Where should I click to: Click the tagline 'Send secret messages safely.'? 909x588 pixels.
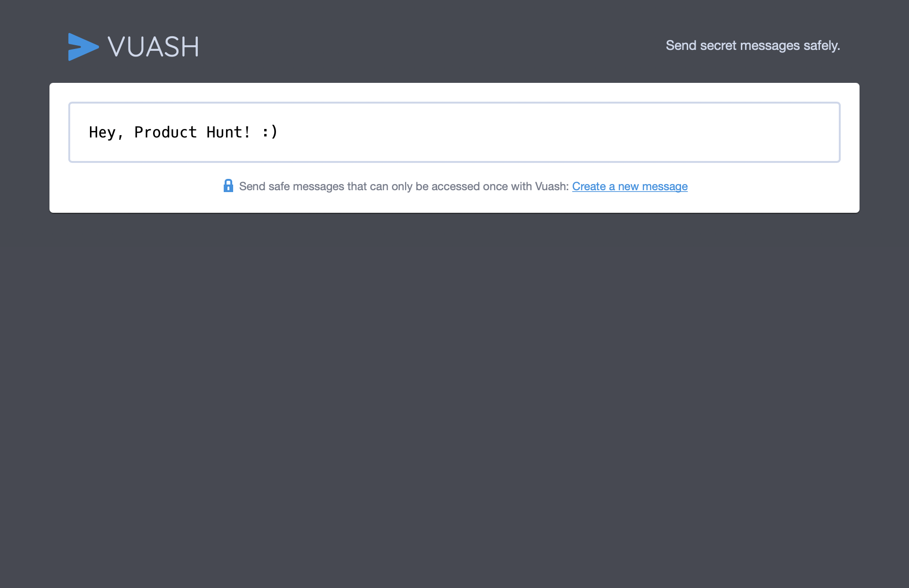(753, 45)
